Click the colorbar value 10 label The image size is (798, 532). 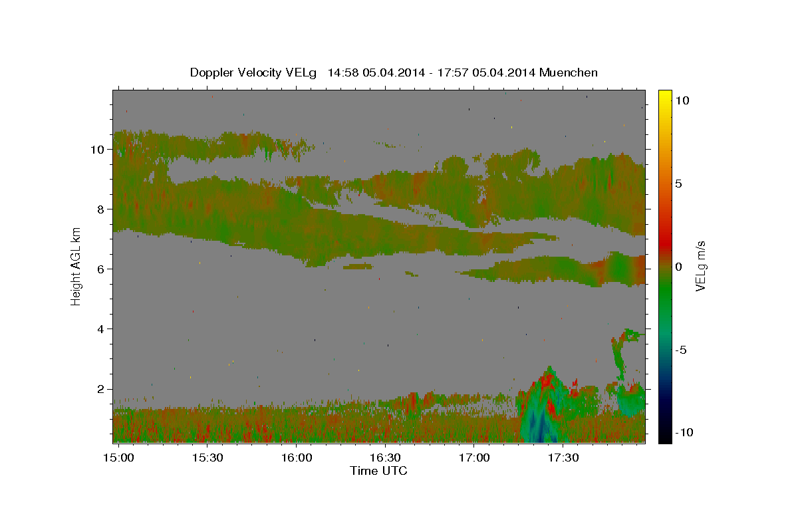coord(682,100)
